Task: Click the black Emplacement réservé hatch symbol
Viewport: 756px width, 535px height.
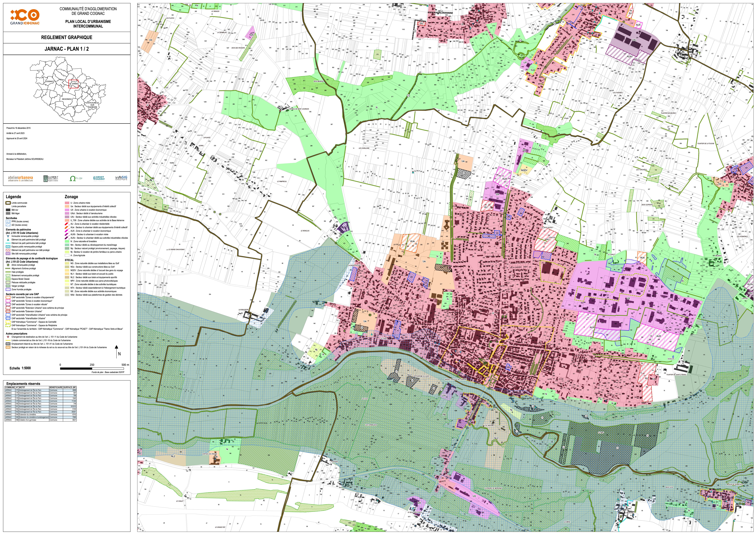Action: click(x=8, y=344)
